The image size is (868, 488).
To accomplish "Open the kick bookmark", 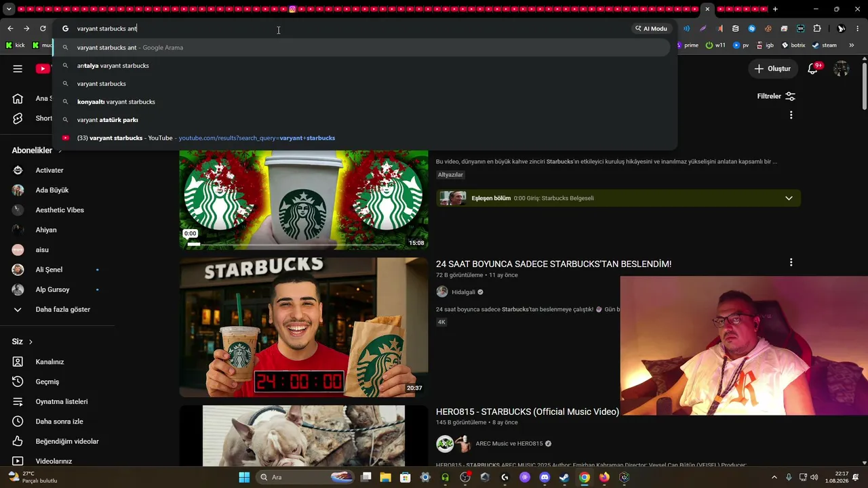I will pos(15,45).
